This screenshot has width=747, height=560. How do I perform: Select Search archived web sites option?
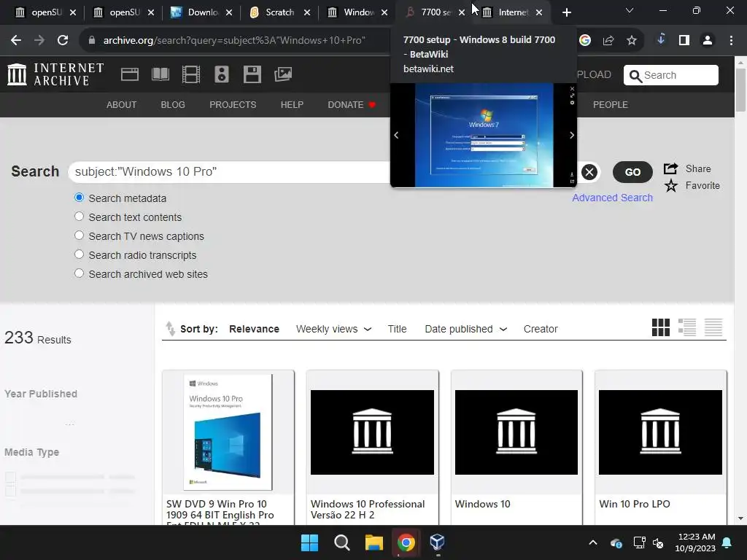pos(79,274)
